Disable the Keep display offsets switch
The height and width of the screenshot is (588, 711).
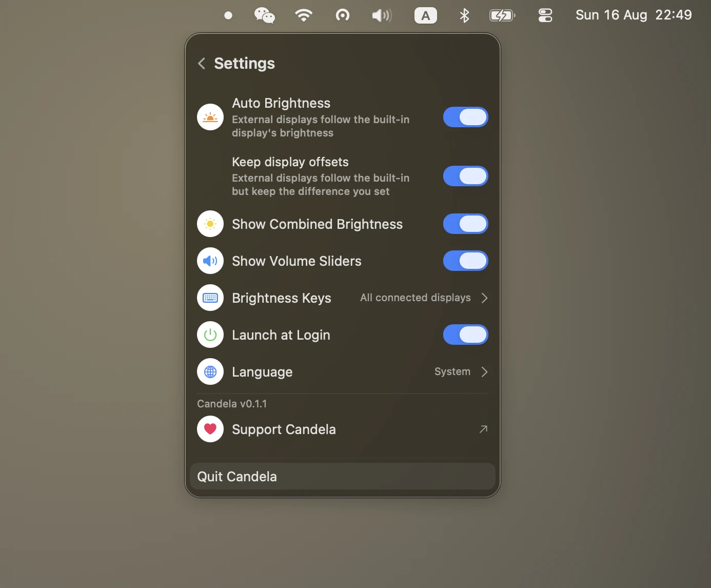click(466, 176)
